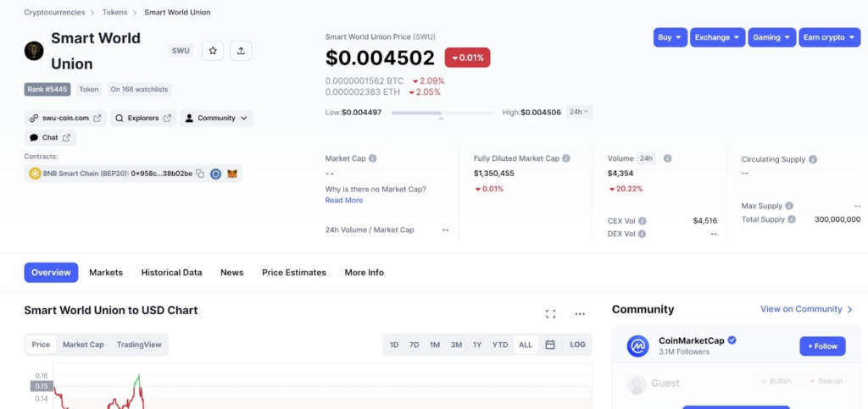Click the MetaMask fox icon

click(x=232, y=174)
